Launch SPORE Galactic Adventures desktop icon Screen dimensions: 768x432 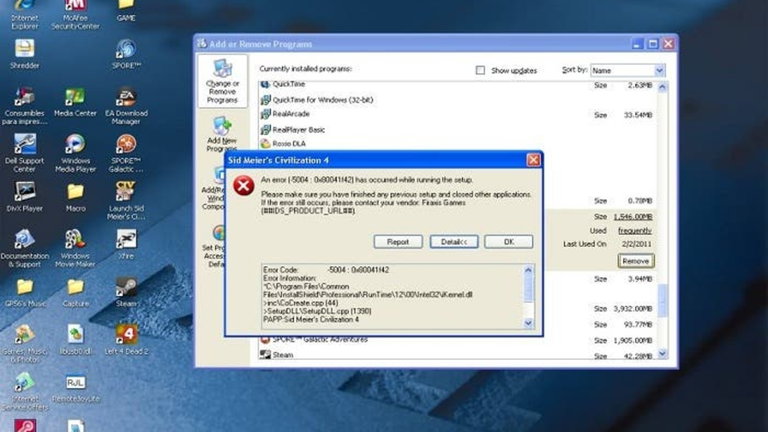click(126, 153)
